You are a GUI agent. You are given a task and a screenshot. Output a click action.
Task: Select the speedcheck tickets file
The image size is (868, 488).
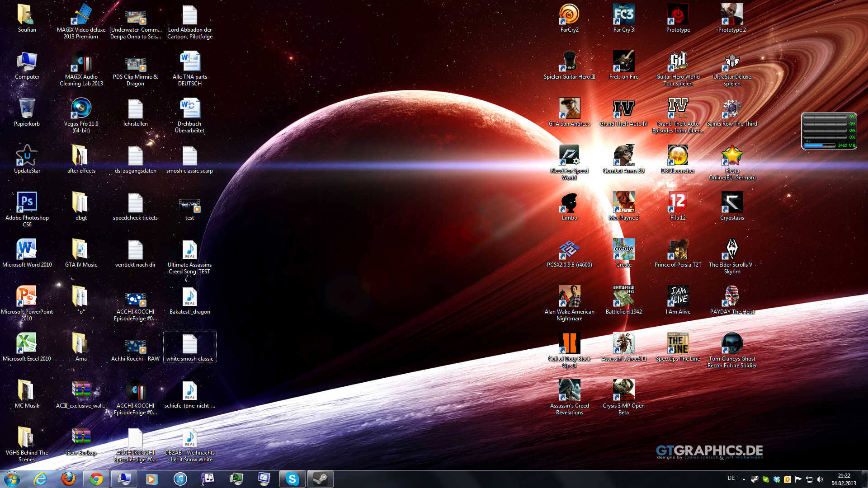(x=135, y=206)
